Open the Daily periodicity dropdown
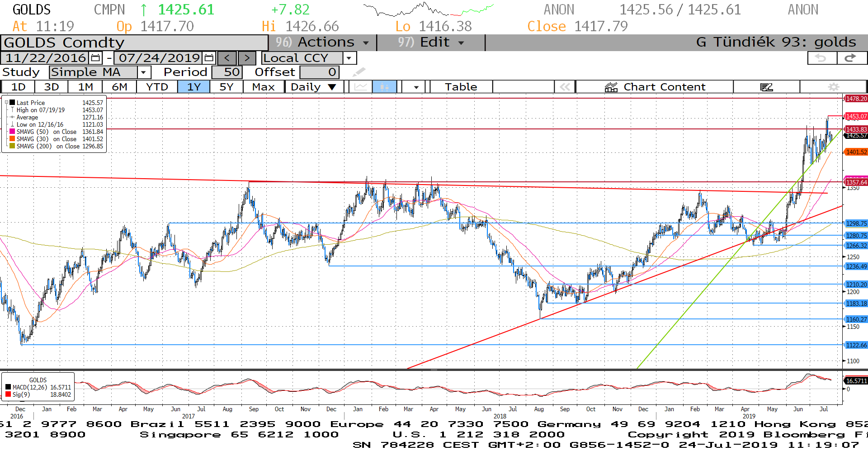The image size is (868, 470). click(x=314, y=87)
